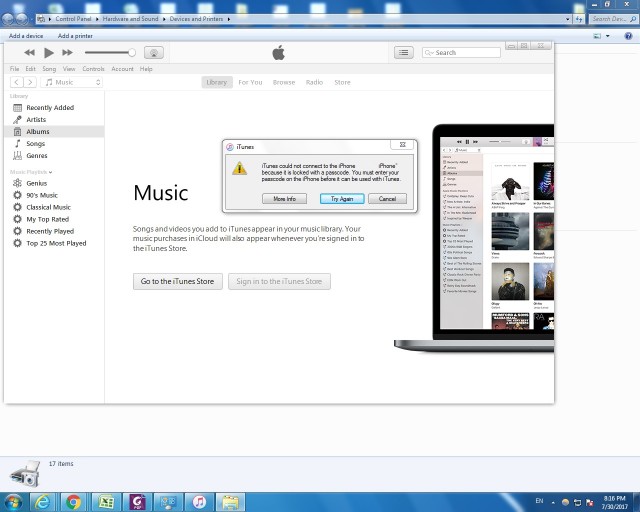
Task: Click the Fast Forward playback button
Action: pyautogui.click(x=67, y=53)
